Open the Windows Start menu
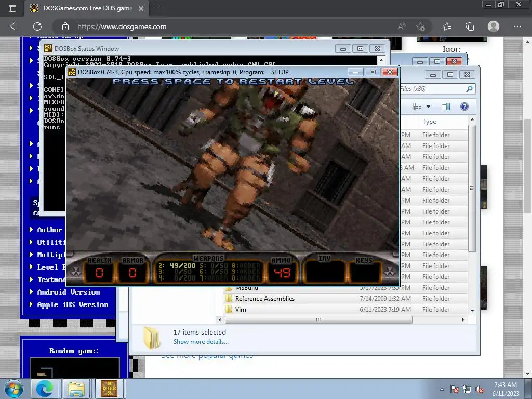Image resolution: width=532 pixels, height=399 pixels. pyautogui.click(x=14, y=389)
